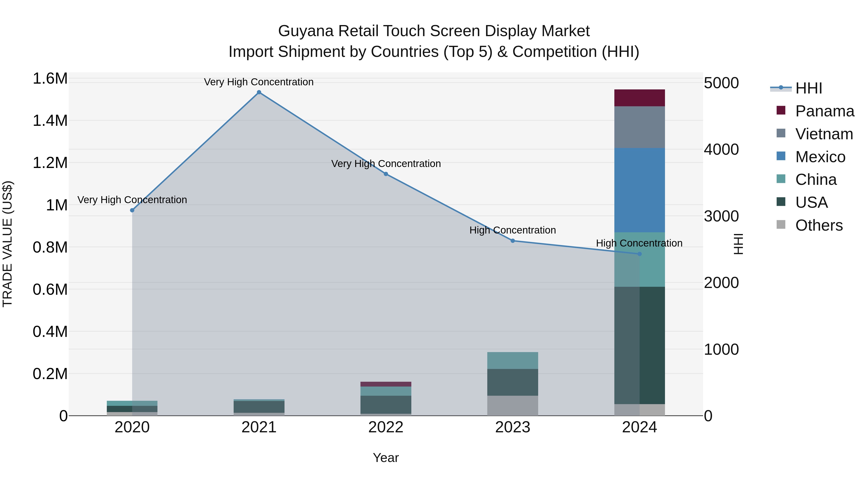The width and height of the screenshot is (868, 488).
Task: Toggle the HHI series in the legend
Action: 797,88
